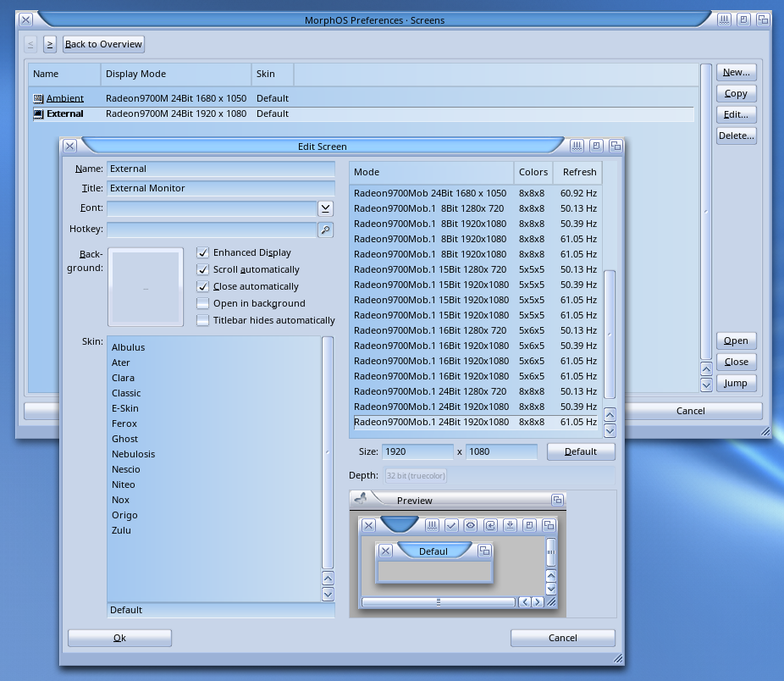Screen dimensions: 784x681
Task: Enable Open in background checkbox
Action: (x=202, y=303)
